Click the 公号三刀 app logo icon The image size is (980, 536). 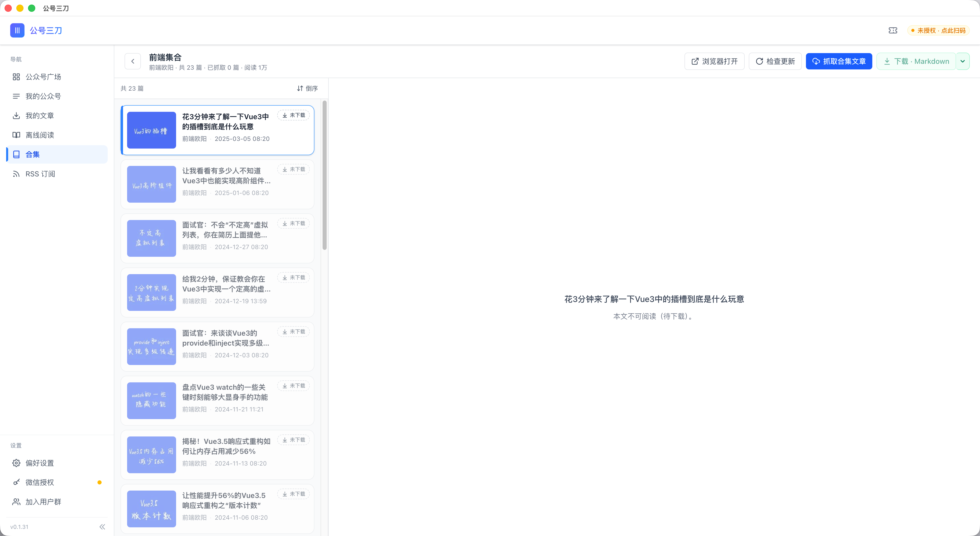(17, 30)
